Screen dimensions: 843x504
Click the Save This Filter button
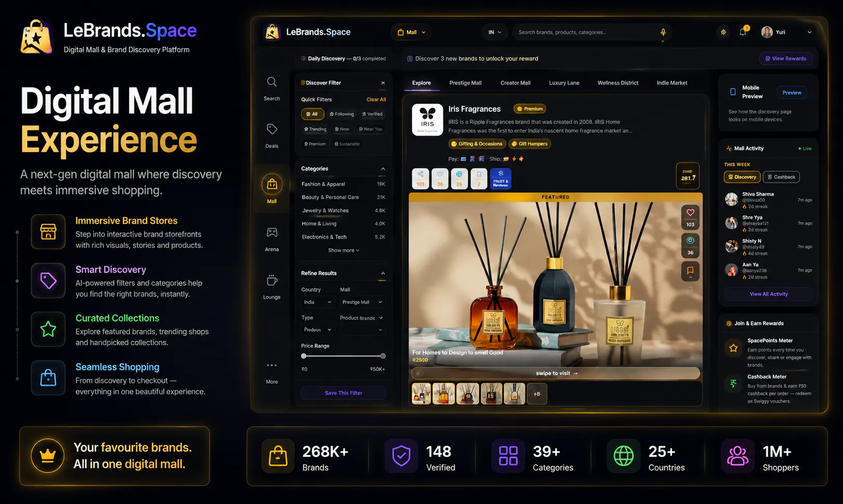tap(344, 393)
